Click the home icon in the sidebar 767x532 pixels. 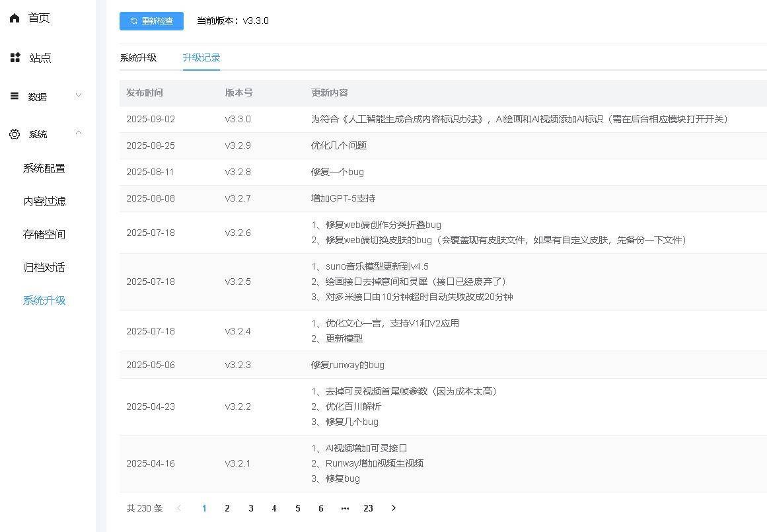coord(15,18)
